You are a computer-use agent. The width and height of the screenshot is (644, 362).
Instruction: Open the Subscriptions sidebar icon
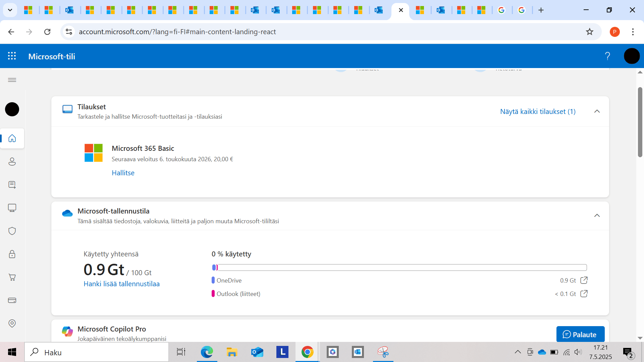[x=12, y=185]
